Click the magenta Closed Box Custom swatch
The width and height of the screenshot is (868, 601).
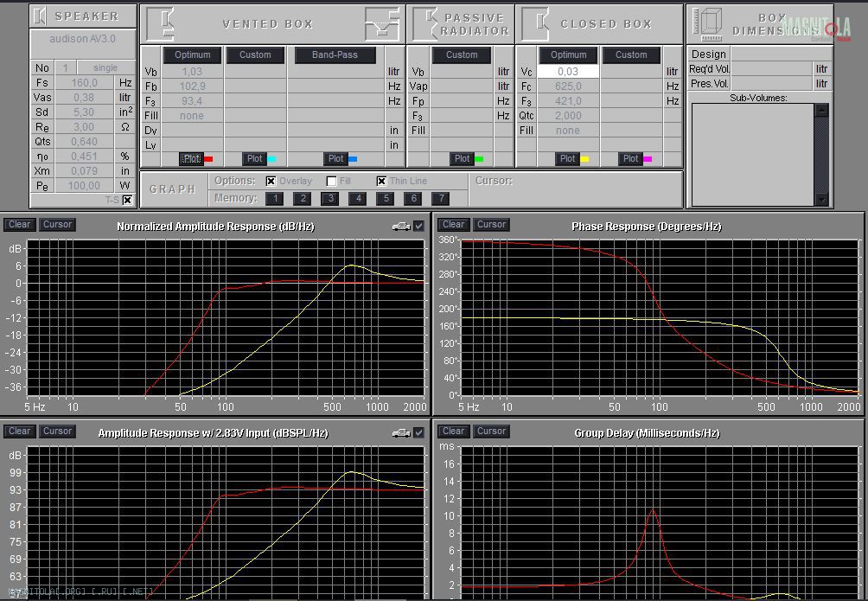point(648,159)
